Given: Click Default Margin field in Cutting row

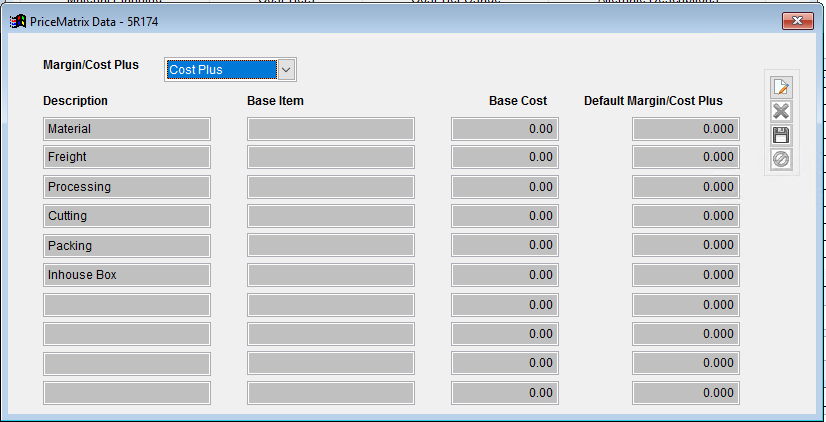Looking at the screenshot, I should [x=686, y=216].
